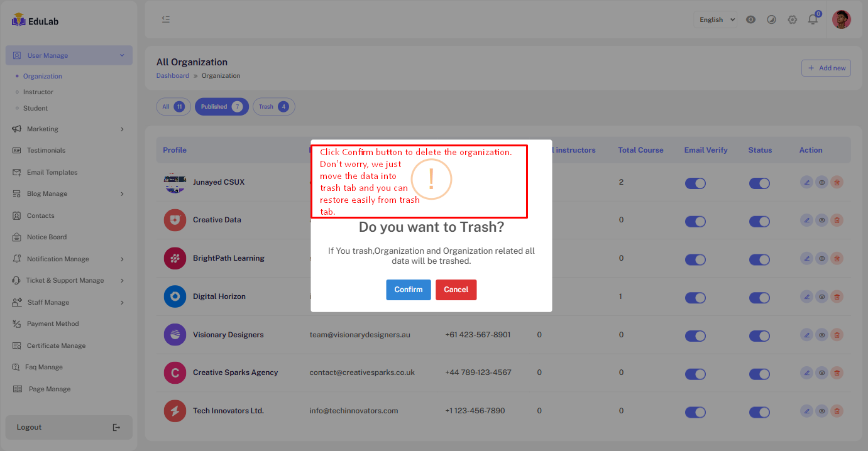Image resolution: width=868 pixels, height=451 pixels.
Task: Click the settings gear icon in header
Action: point(792,19)
